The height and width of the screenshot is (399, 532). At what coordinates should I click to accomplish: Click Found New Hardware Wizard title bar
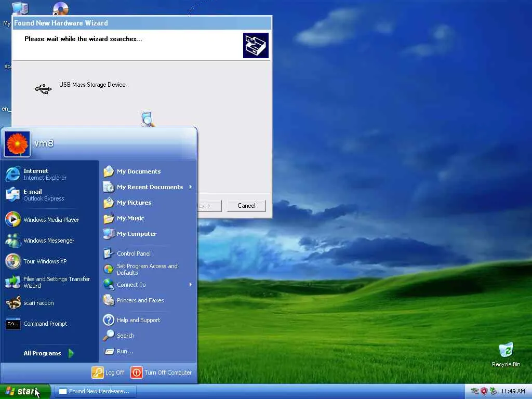142,23
